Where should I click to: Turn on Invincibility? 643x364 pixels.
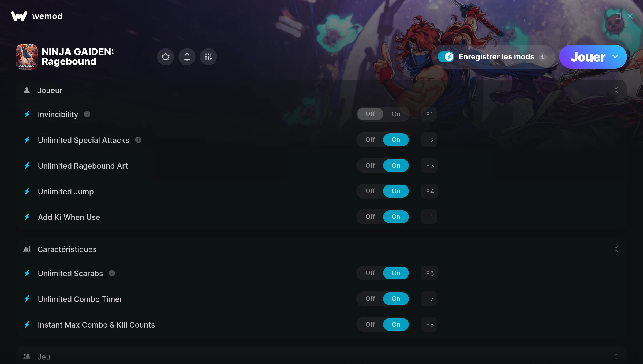(396, 114)
